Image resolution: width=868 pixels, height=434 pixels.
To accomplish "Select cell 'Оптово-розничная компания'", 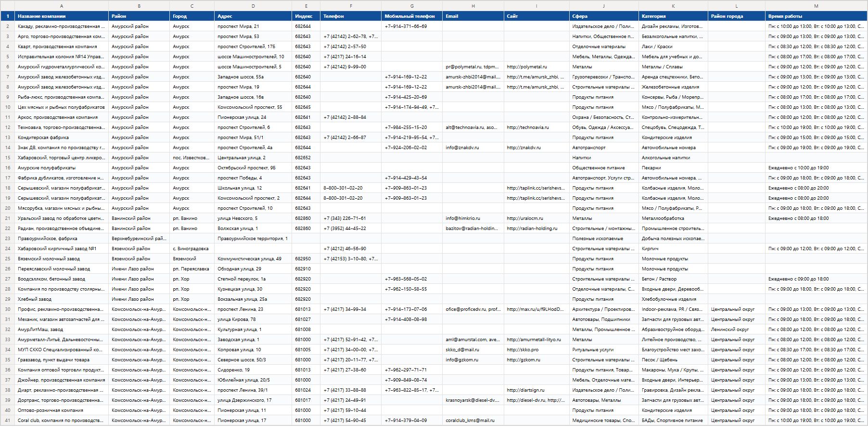I will [62, 410].
